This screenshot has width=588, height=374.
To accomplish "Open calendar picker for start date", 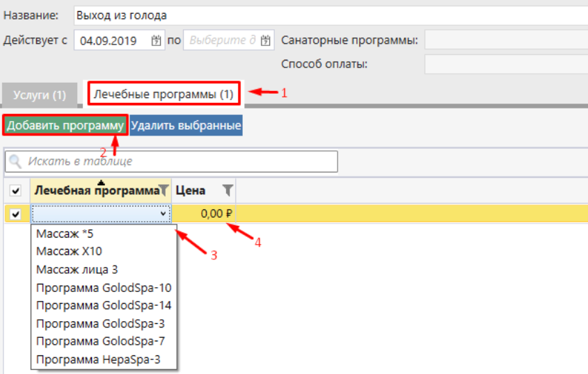I will (x=156, y=40).
